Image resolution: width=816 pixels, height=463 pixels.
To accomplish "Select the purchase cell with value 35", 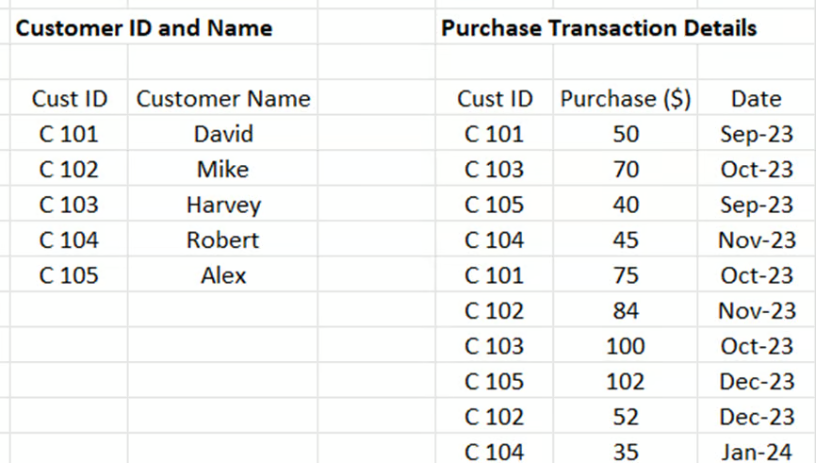I will pyautogui.click(x=626, y=452).
